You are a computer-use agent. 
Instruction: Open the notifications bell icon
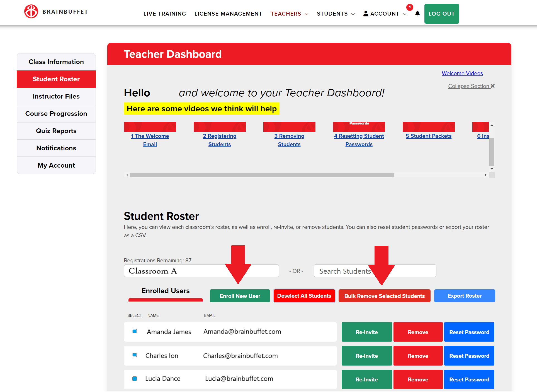417,14
